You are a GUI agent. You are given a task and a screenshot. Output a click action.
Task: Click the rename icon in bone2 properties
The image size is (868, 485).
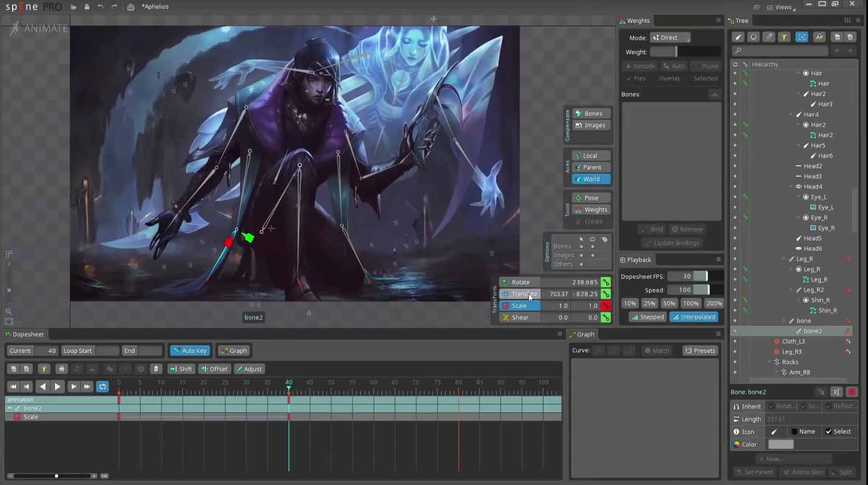pos(836,392)
